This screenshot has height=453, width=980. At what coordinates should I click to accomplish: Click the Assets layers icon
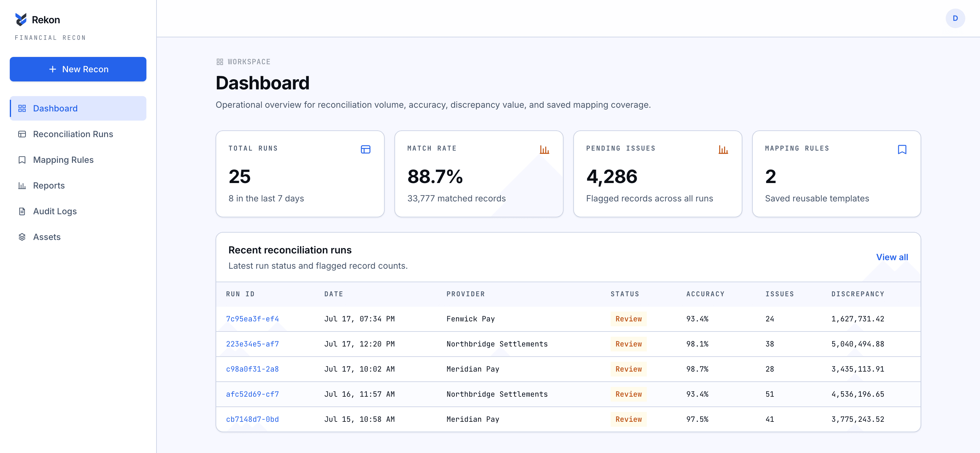coord(22,237)
